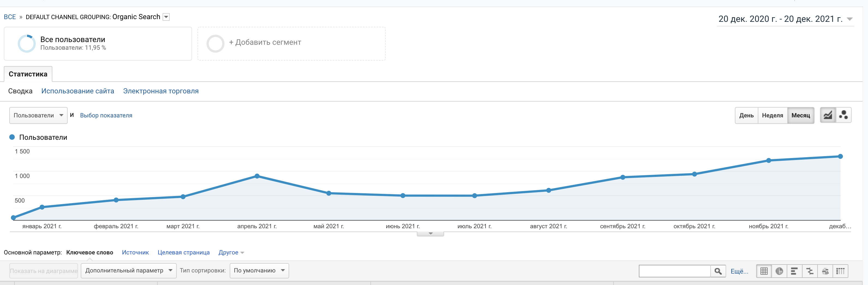868x285 pixels.
Task: Click the 1 000 y-axis label
Action: (x=22, y=176)
